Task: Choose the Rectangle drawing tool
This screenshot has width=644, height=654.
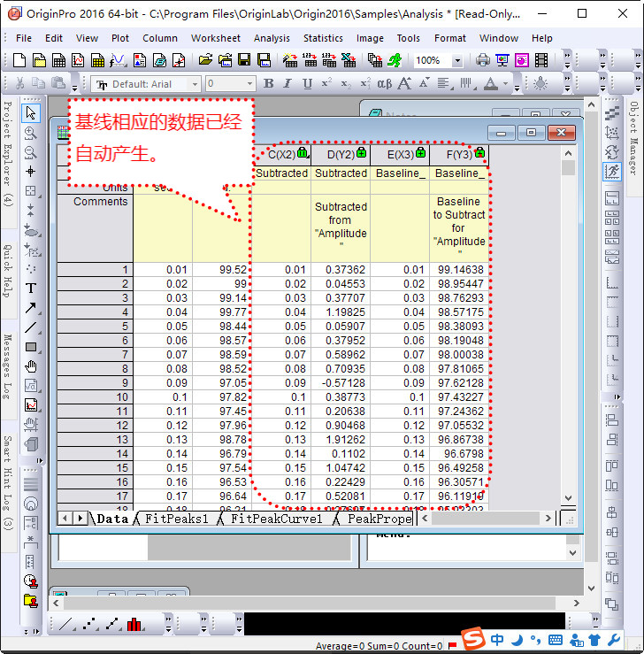Action: coord(31,347)
